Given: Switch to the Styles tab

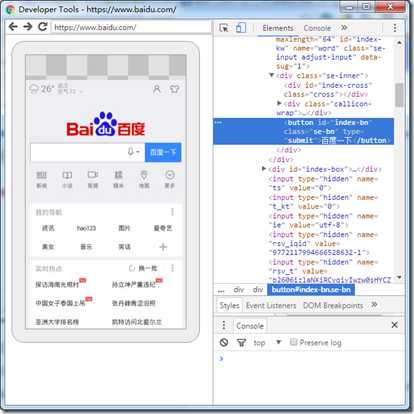Looking at the screenshot, I should pos(229,305).
